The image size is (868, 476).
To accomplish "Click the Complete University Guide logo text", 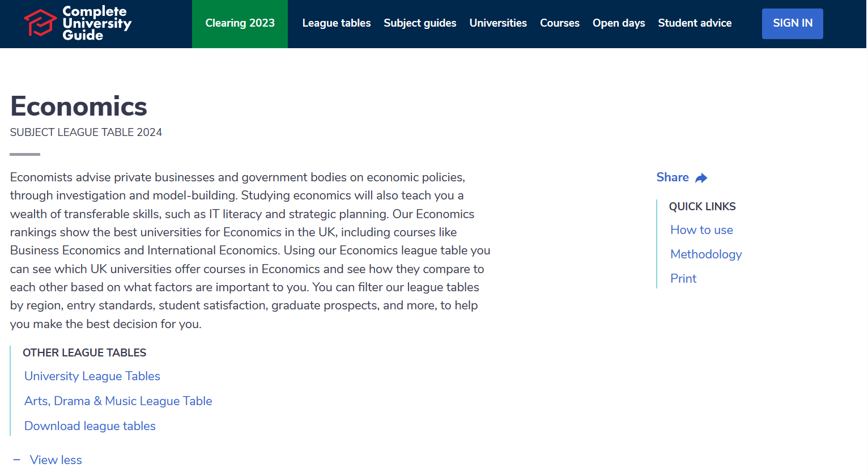I will point(96,23).
